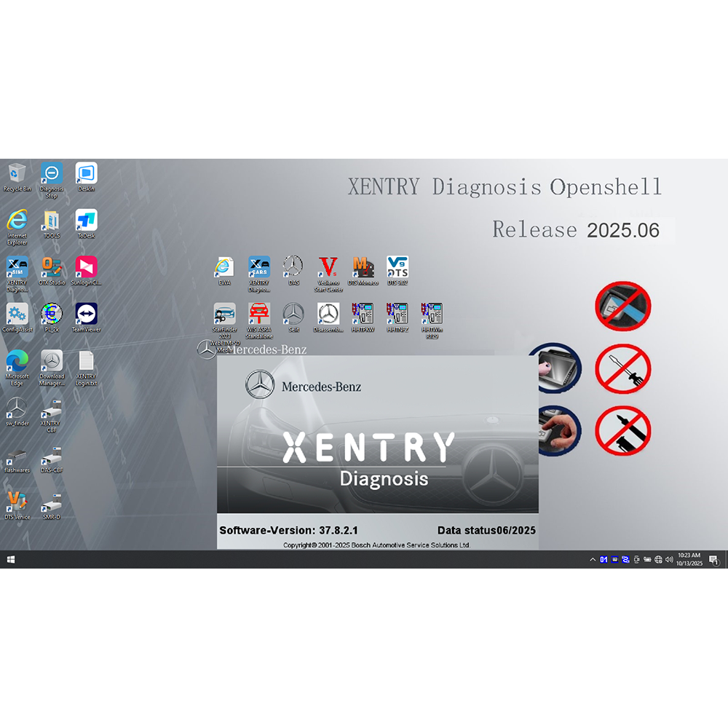The image size is (728, 728).
Task: Open the HHTWin R129 shortcut
Action: tap(432, 314)
